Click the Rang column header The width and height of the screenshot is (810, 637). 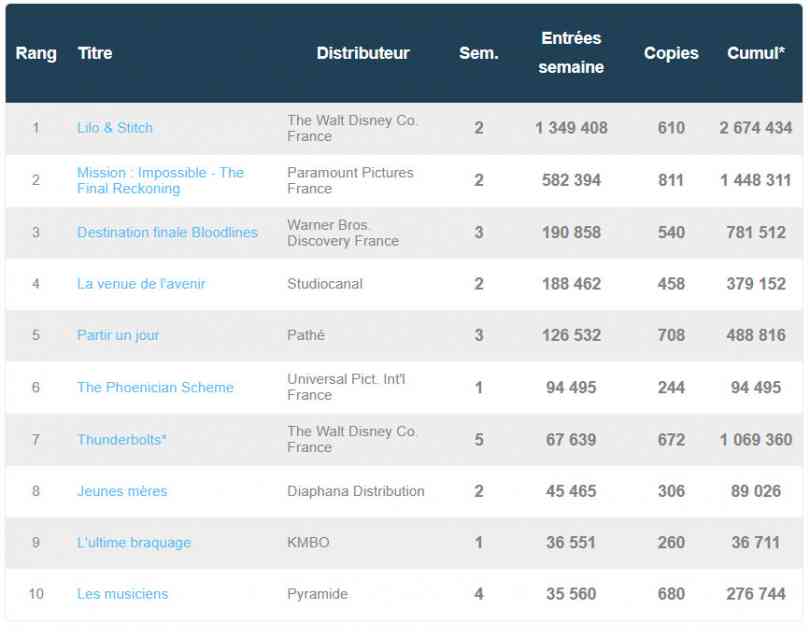36,53
